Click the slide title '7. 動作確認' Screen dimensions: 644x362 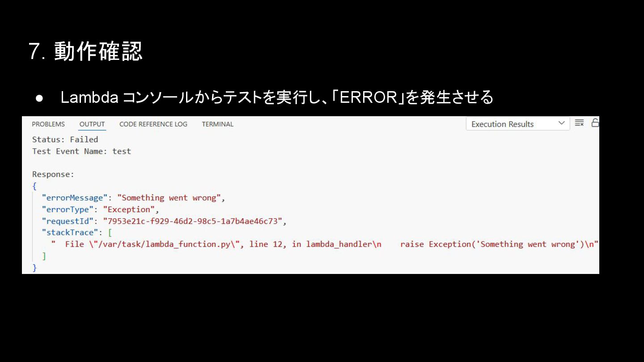pos(85,51)
